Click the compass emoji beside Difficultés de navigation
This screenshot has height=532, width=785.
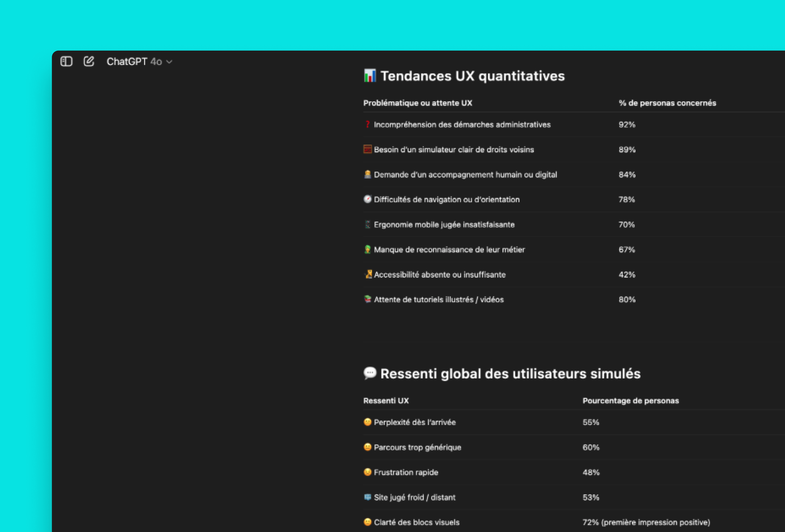pyautogui.click(x=367, y=199)
